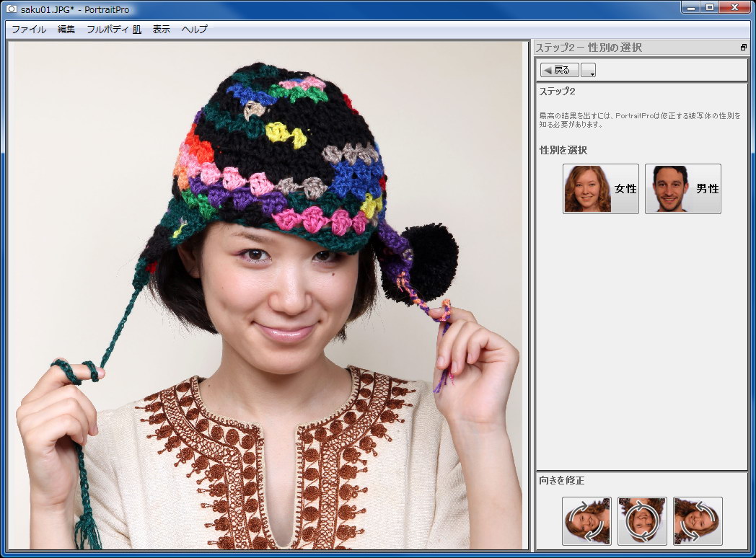Open the フルボディ menu
The width and height of the screenshot is (756, 558).
pyautogui.click(x=107, y=30)
